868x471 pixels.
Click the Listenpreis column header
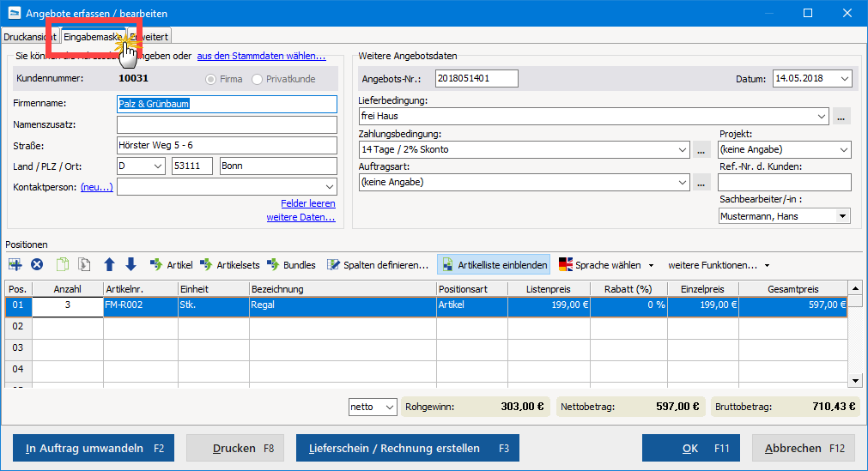point(549,289)
